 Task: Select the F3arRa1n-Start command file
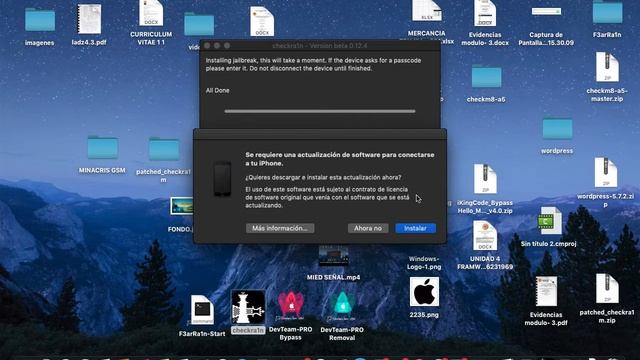pyautogui.click(x=202, y=310)
